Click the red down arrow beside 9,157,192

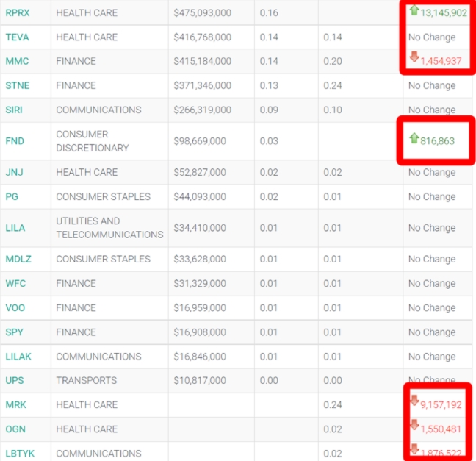pyautogui.click(x=414, y=400)
